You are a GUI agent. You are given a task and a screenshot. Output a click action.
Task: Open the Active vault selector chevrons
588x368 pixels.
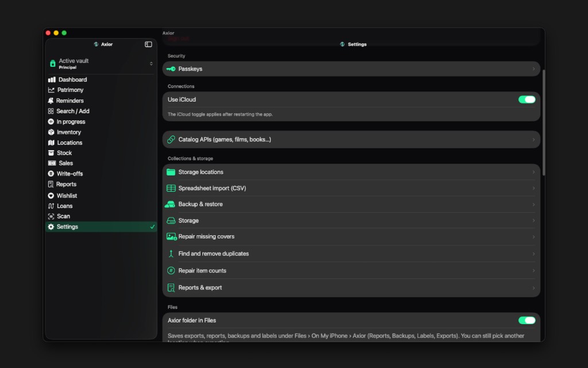click(x=151, y=64)
